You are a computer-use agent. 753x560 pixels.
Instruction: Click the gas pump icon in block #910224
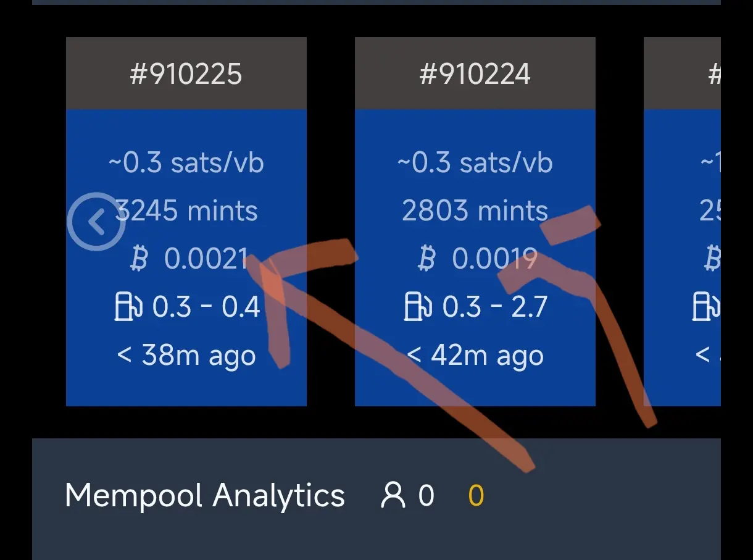[417, 307]
